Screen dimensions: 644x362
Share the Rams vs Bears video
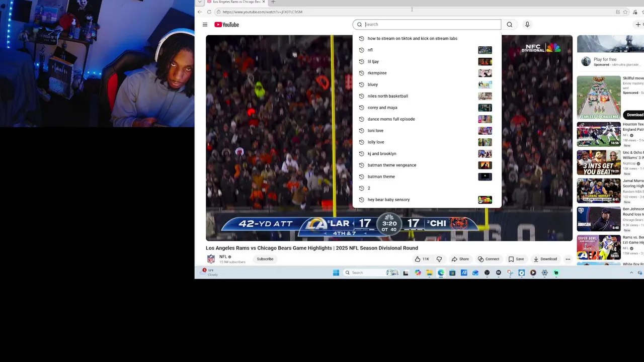[460, 259]
